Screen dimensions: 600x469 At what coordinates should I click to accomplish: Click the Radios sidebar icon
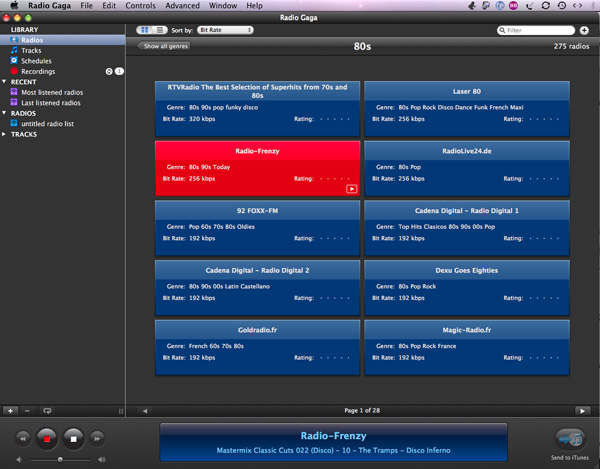click(14, 40)
